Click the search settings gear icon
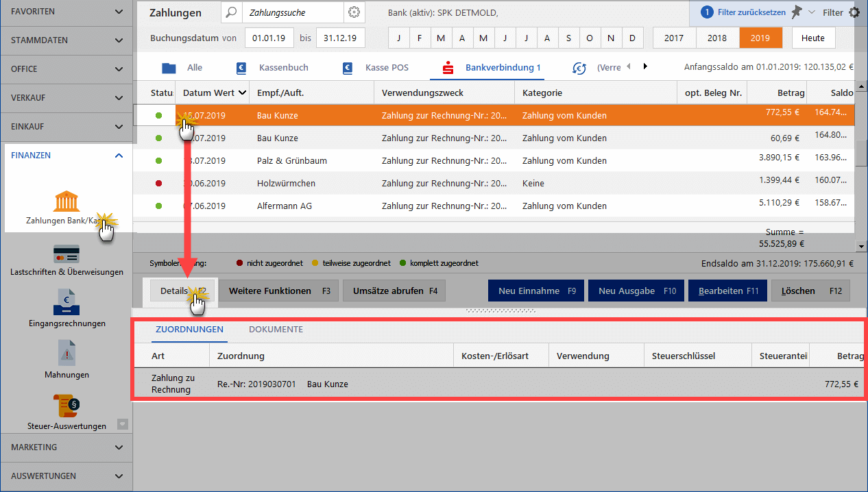The width and height of the screenshot is (868, 492). point(354,12)
